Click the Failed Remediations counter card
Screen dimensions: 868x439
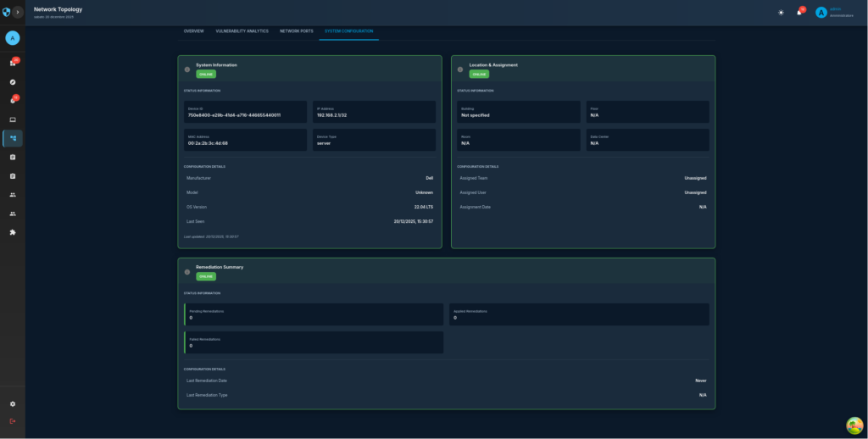pyautogui.click(x=314, y=342)
